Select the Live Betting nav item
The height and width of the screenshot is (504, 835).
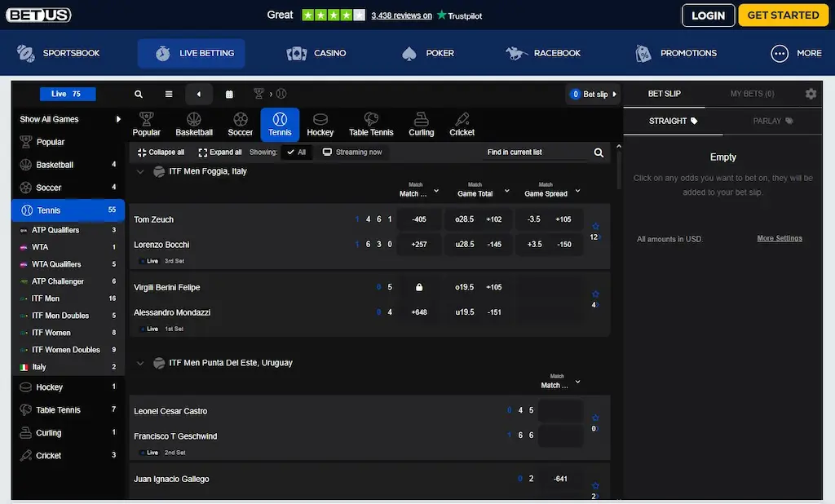point(191,53)
